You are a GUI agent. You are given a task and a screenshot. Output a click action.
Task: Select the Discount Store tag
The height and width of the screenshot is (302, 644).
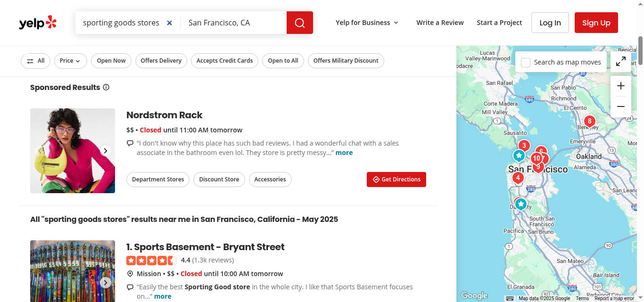point(219,180)
